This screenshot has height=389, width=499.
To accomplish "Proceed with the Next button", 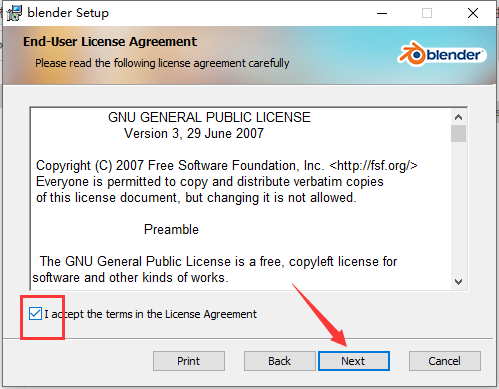I will [x=354, y=361].
